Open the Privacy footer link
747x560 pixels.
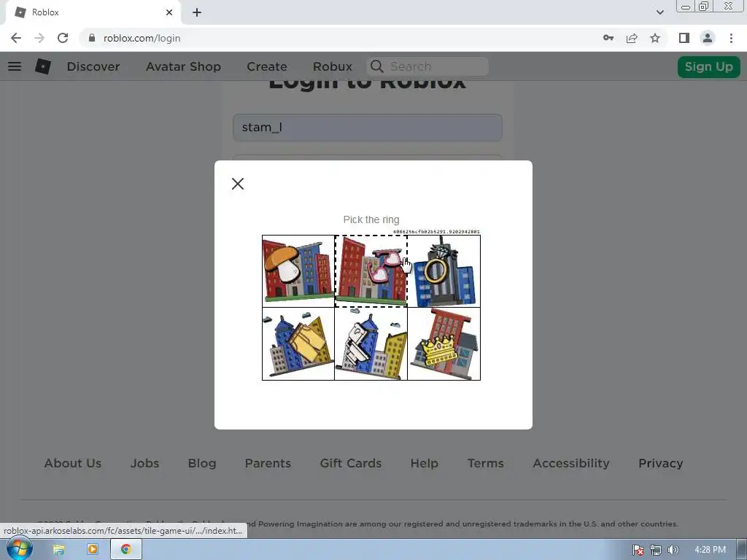click(x=661, y=463)
